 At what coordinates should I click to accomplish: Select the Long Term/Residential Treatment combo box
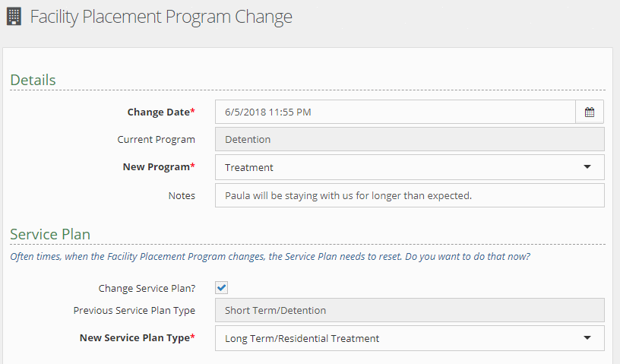(x=395, y=338)
